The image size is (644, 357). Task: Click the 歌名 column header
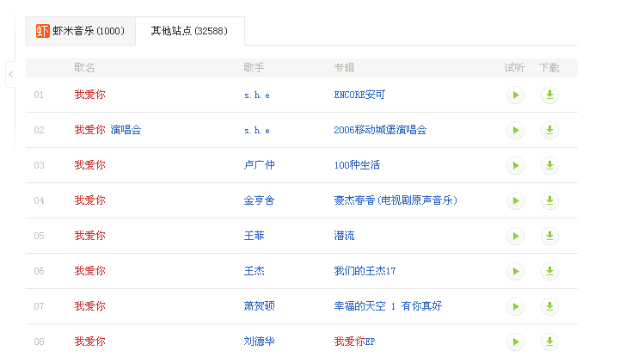point(84,68)
